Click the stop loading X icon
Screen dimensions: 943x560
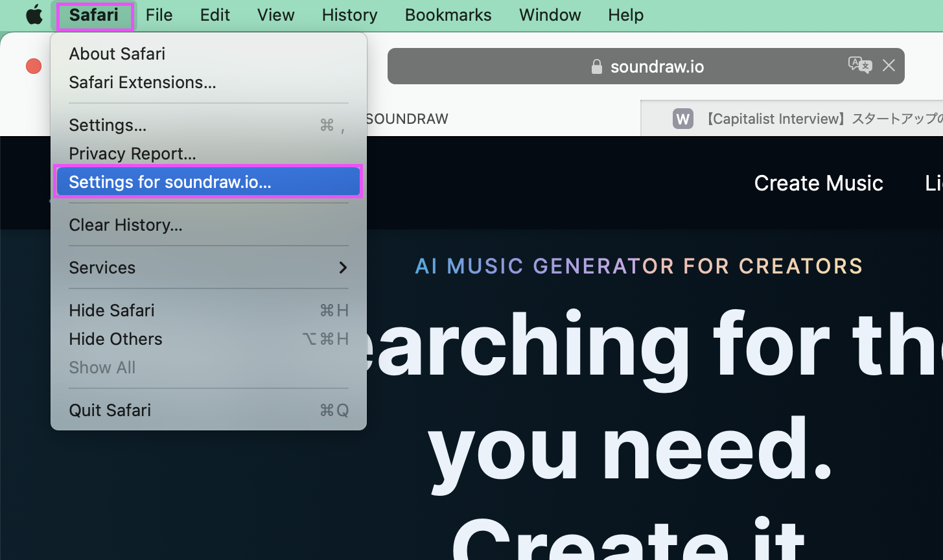(889, 65)
